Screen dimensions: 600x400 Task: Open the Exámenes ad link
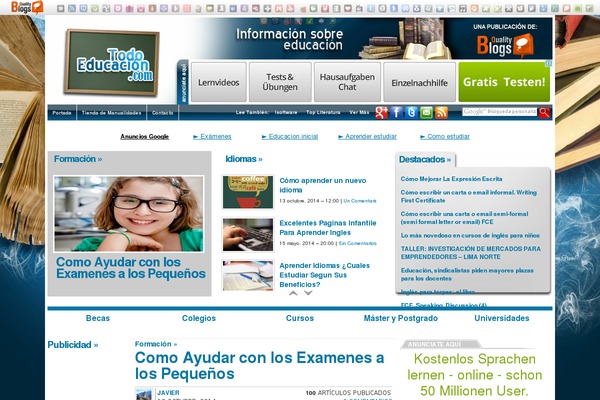[212, 137]
